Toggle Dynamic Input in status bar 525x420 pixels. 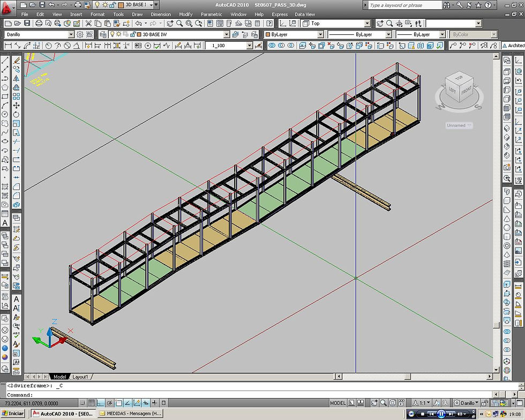(x=146, y=403)
